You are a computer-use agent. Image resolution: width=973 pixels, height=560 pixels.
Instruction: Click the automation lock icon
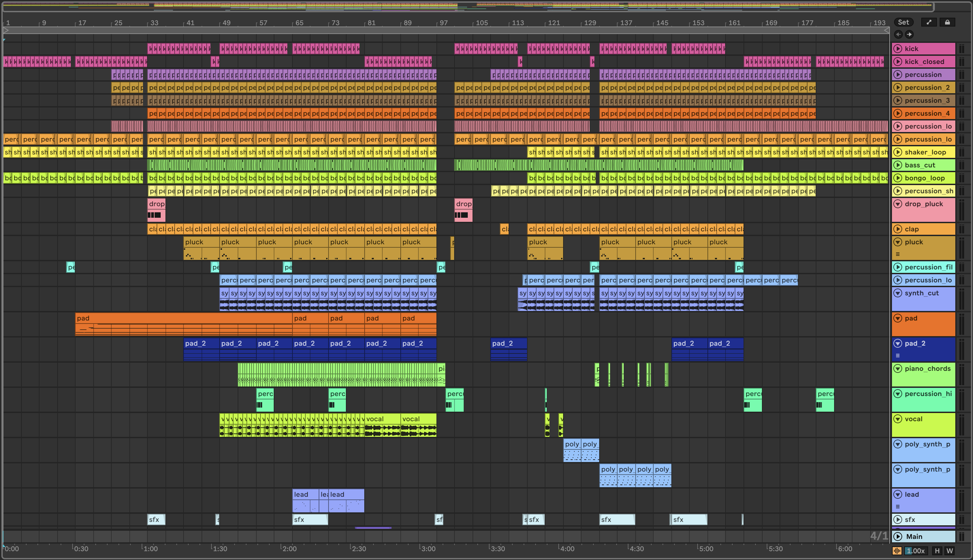(947, 22)
